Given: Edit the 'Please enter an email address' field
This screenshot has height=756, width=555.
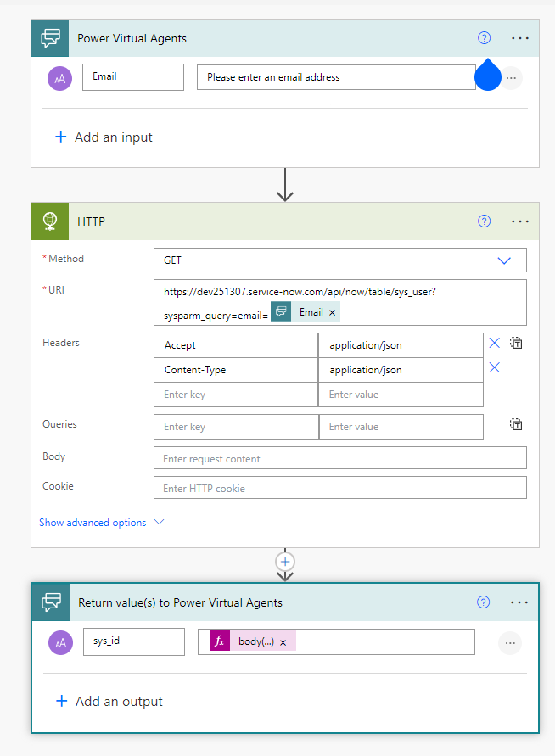Looking at the screenshot, I should coord(336,77).
